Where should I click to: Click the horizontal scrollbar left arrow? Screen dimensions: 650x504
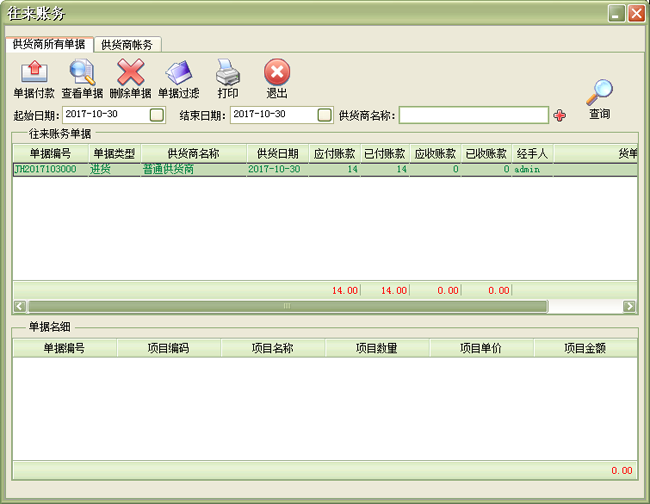click(x=19, y=306)
